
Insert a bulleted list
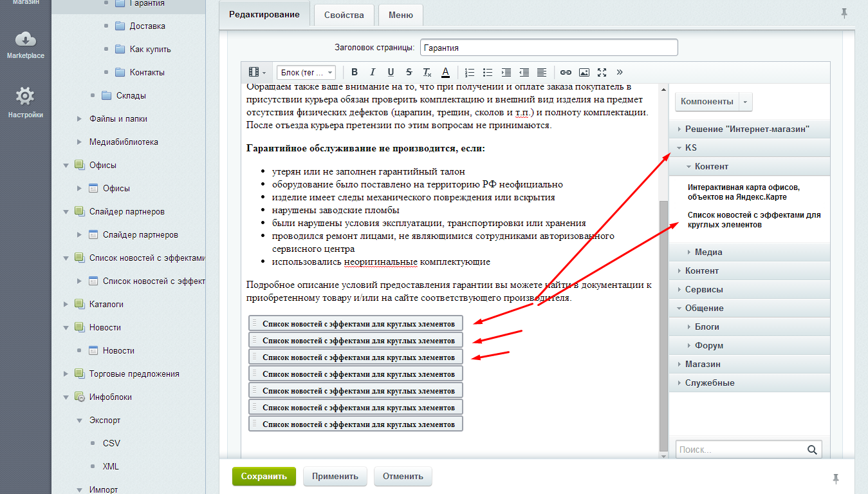pyautogui.click(x=488, y=72)
